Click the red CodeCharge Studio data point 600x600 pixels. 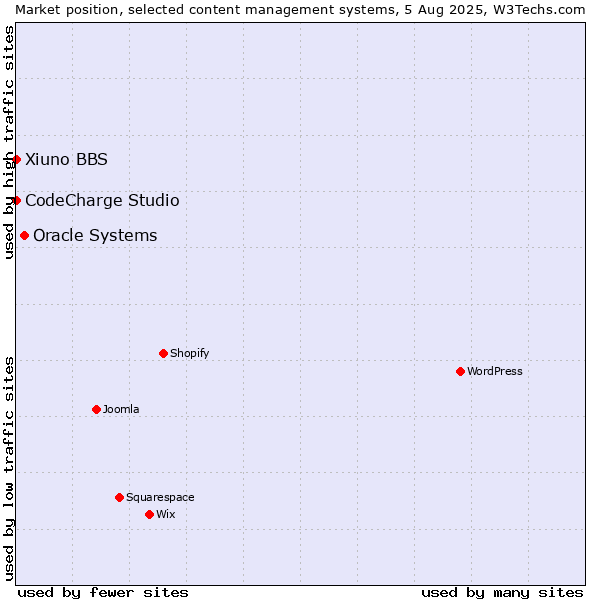point(16,200)
